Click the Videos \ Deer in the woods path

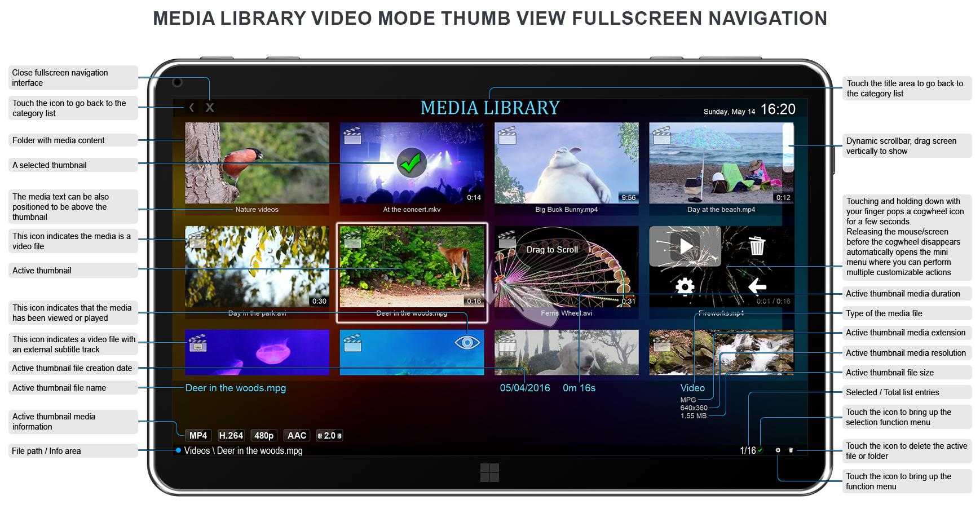click(243, 451)
